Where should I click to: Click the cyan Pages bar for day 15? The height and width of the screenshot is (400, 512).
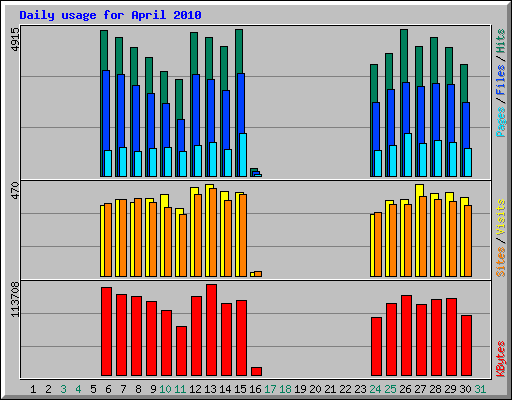[x=243, y=155]
